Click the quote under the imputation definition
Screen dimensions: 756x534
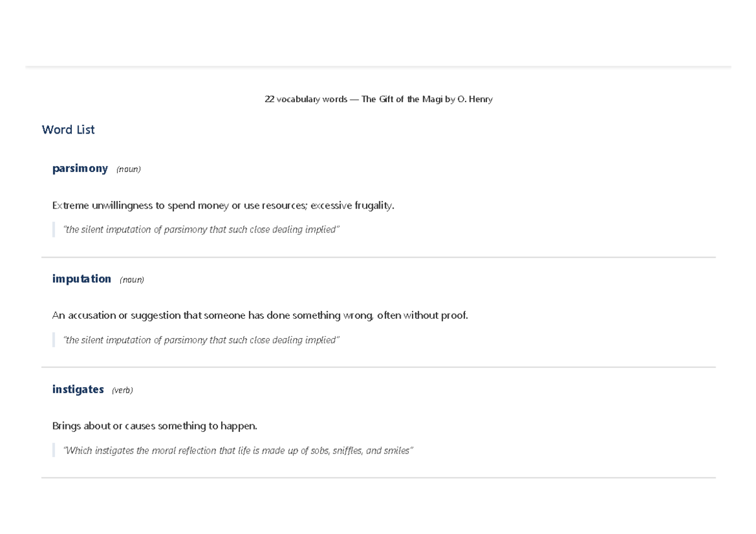tap(201, 340)
